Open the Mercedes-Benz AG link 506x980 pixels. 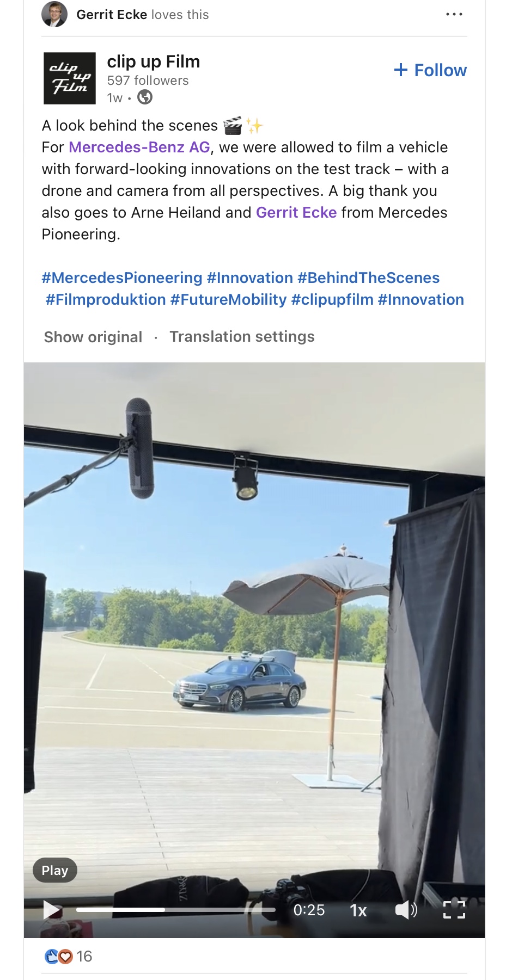[139, 147]
